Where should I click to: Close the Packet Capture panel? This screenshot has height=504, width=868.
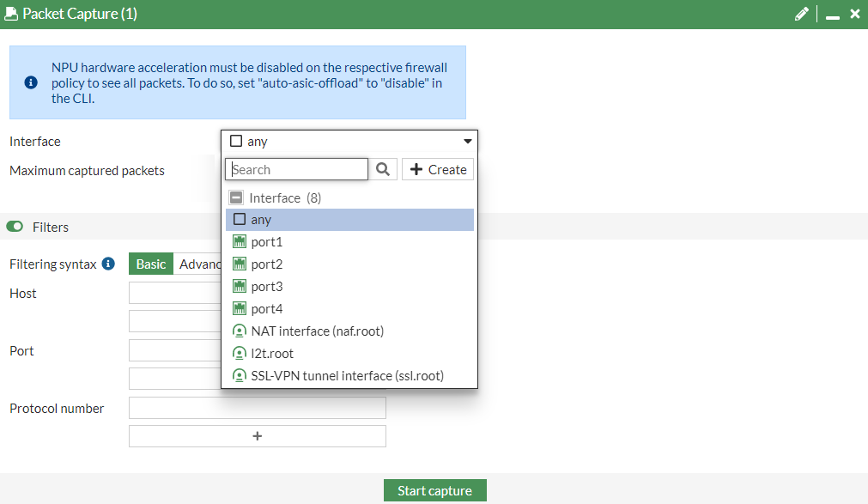[x=855, y=14]
